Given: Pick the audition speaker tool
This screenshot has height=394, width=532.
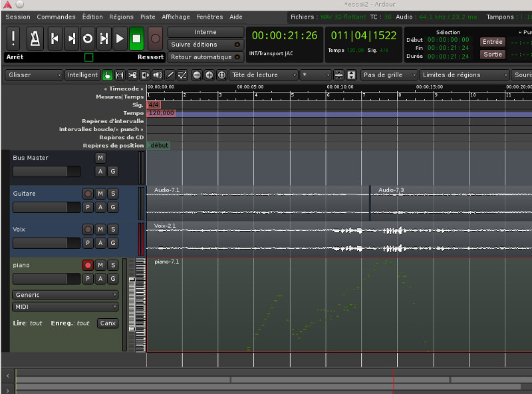Looking at the screenshot, I should pos(158,75).
